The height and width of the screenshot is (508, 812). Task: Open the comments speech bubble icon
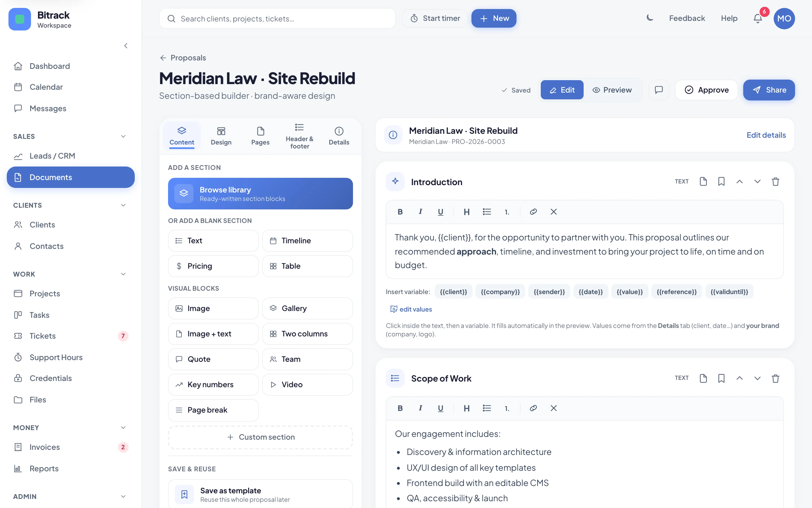(x=659, y=90)
